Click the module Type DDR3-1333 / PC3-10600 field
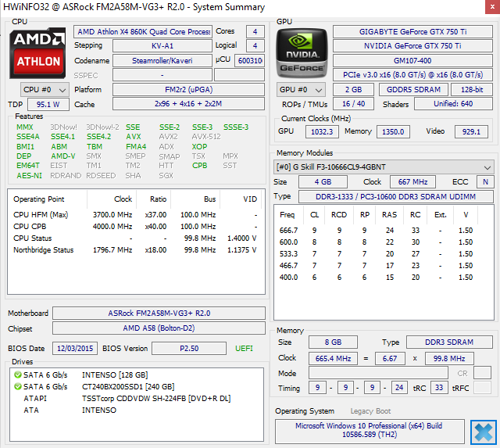The width and height of the screenshot is (500, 448). click(x=396, y=196)
